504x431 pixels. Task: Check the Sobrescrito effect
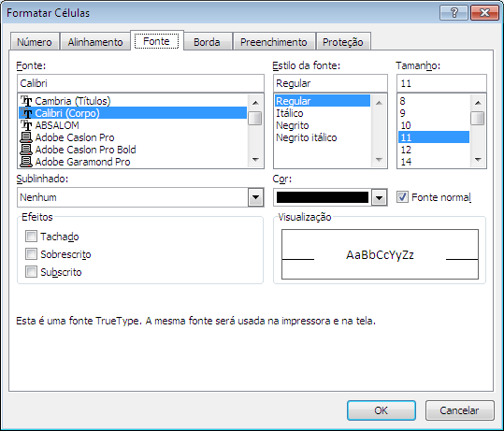click(x=31, y=254)
